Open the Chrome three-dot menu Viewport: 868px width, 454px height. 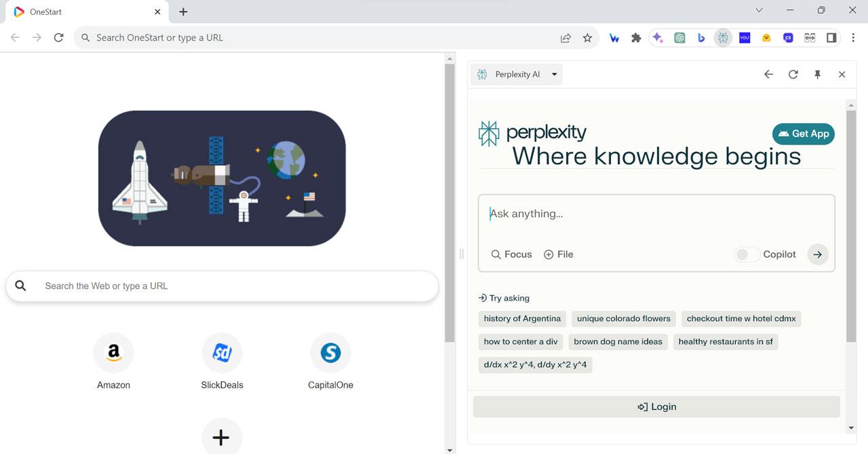click(853, 38)
